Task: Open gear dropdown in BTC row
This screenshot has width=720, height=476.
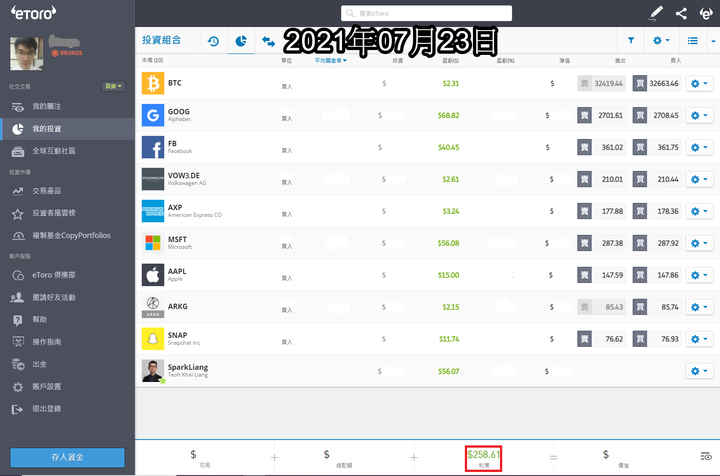Action: pyautogui.click(x=699, y=84)
